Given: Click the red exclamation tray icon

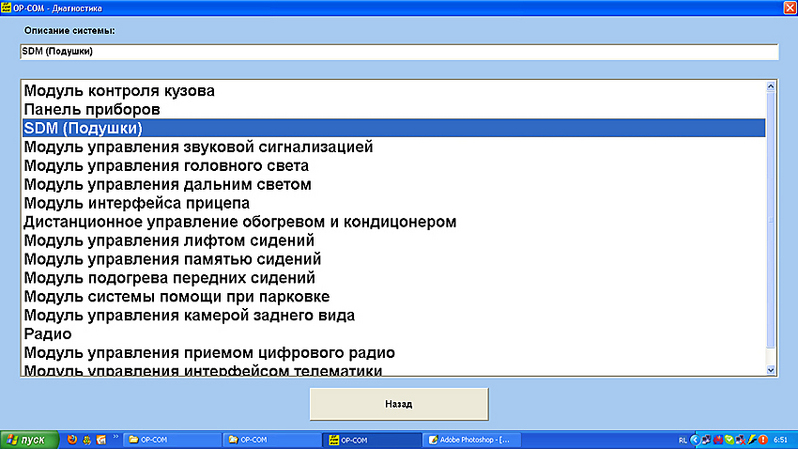Looking at the screenshot, I should pyautogui.click(x=763, y=440).
